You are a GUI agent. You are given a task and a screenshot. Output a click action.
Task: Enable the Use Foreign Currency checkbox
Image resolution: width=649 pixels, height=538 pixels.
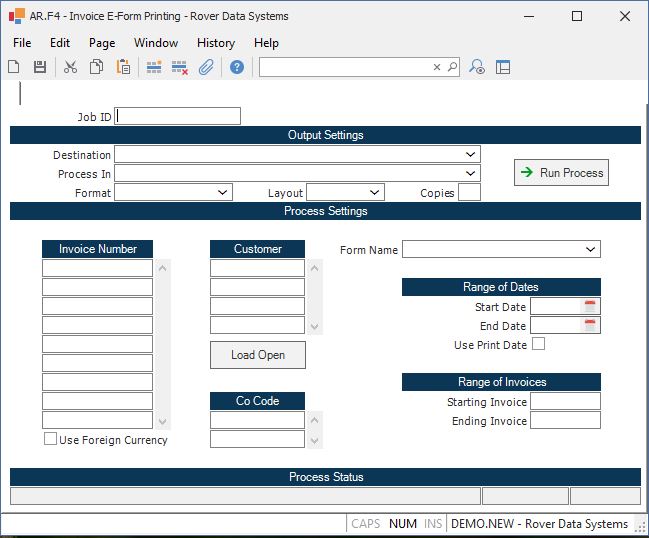[x=51, y=439]
